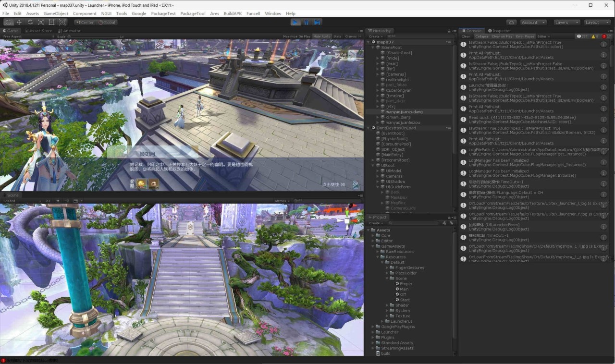Open the GameObject menu
615x364 pixels.
[x=56, y=13]
